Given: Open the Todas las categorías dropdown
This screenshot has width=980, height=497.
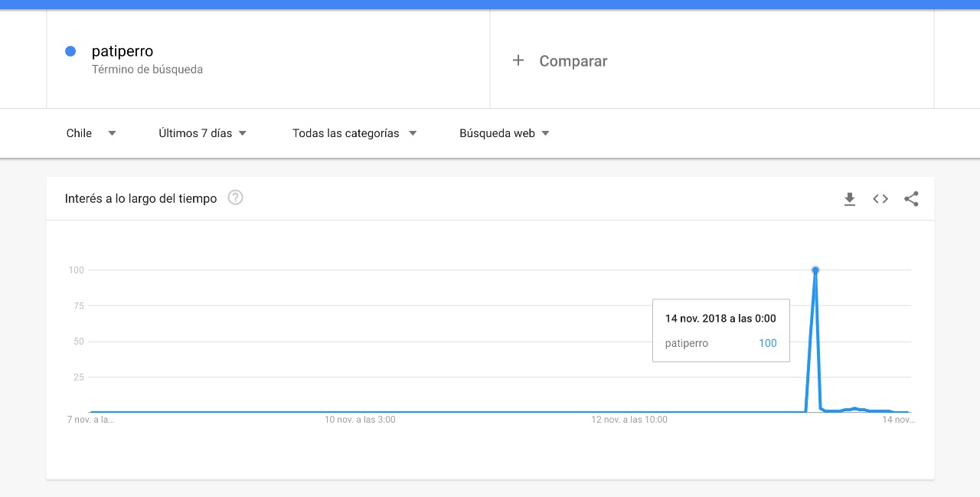Looking at the screenshot, I should [354, 133].
